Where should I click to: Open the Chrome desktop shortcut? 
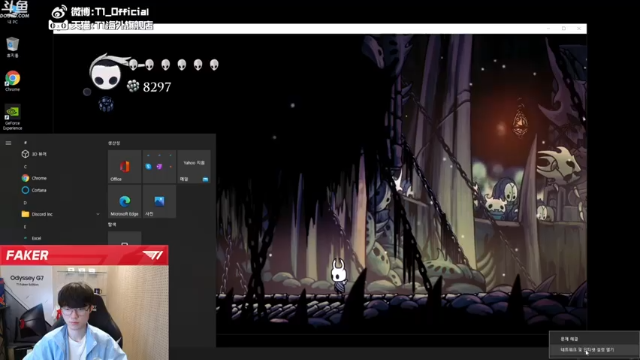point(13,81)
